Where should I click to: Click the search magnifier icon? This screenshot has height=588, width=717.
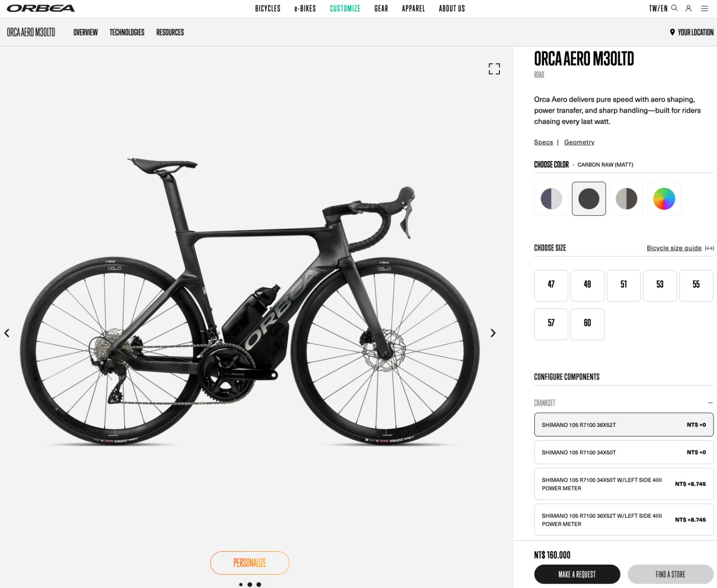[x=674, y=8]
